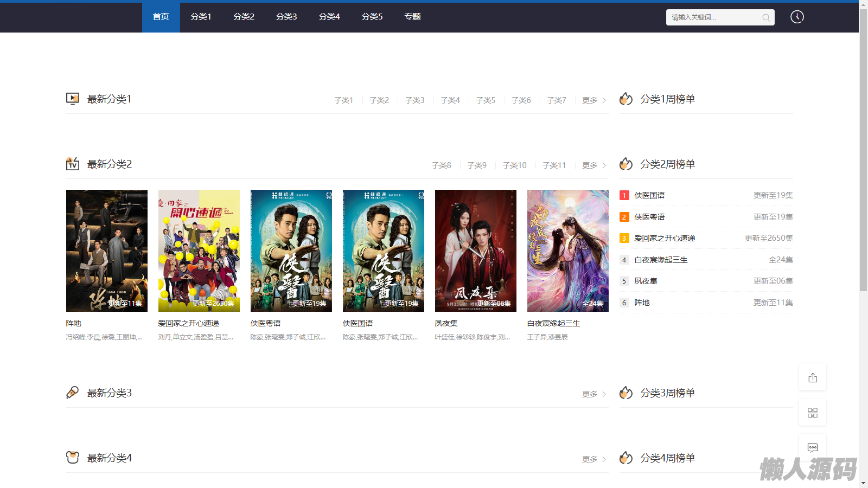Click the 最新分类4 bear icon
Image resolution: width=868 pixels, height=488 pixels.
[x=73, y=458]
